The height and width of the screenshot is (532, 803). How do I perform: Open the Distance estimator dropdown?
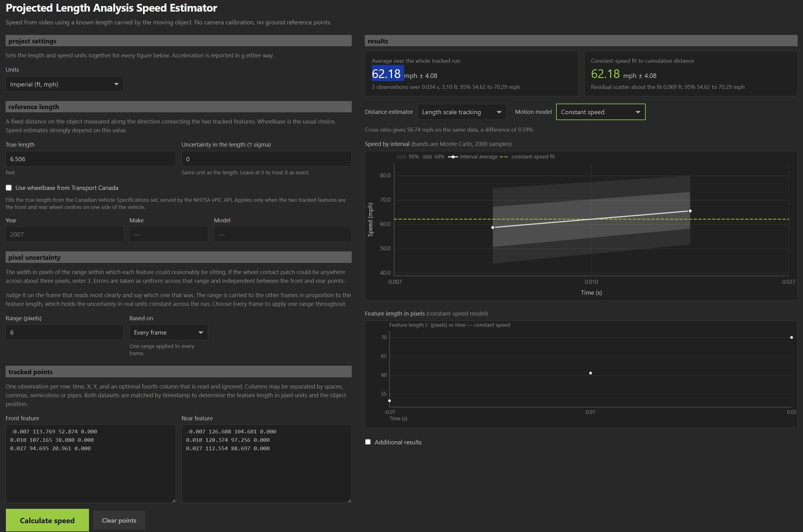coord(462,112)
